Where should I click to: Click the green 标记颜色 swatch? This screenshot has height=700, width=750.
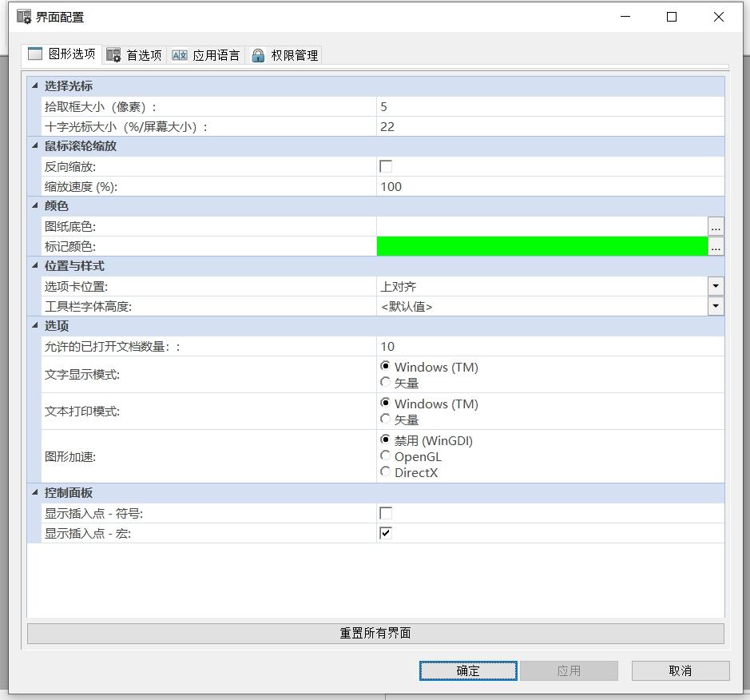(x=542, y=247)
